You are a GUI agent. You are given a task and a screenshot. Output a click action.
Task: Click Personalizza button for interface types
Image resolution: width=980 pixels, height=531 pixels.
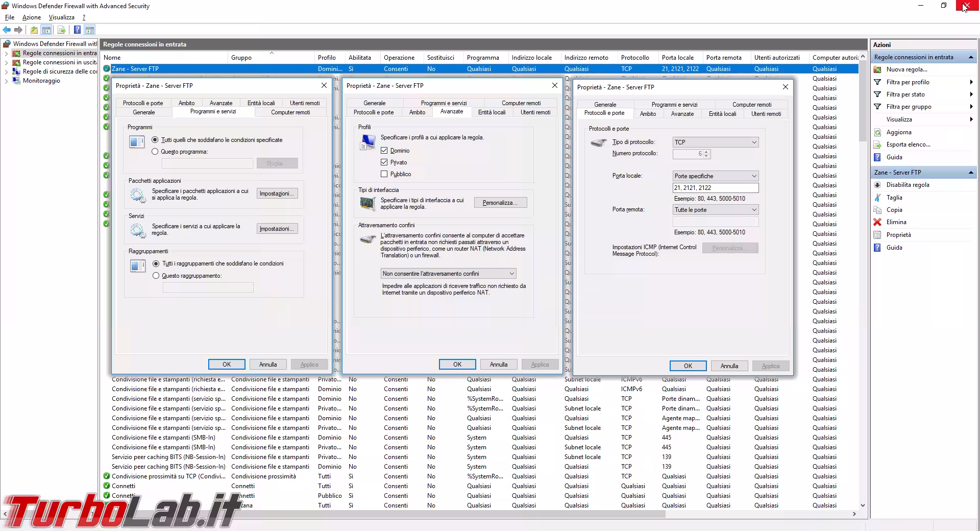500,203
